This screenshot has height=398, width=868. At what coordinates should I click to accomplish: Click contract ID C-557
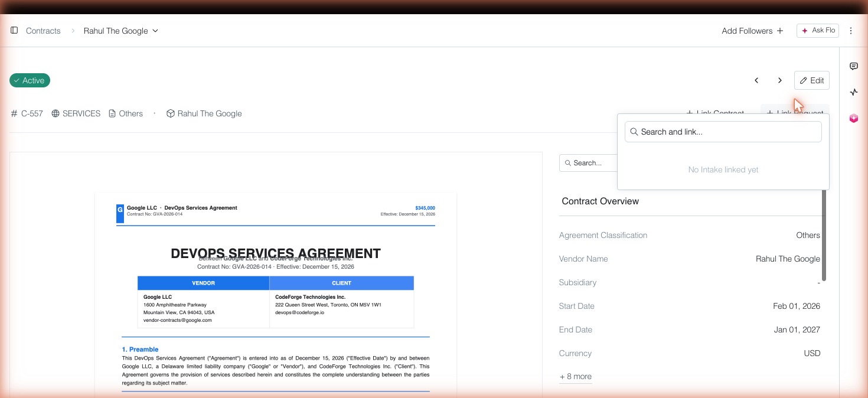click(27, 113)
